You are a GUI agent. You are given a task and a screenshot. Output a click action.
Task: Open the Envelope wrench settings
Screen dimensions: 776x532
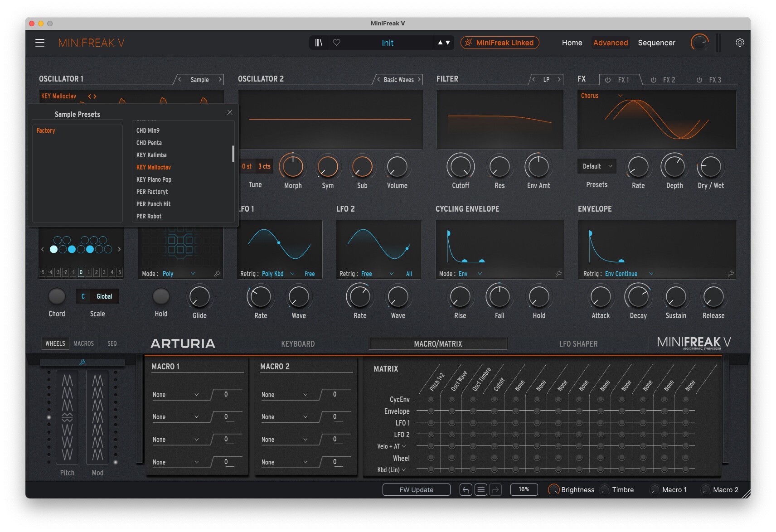point(731,274)
